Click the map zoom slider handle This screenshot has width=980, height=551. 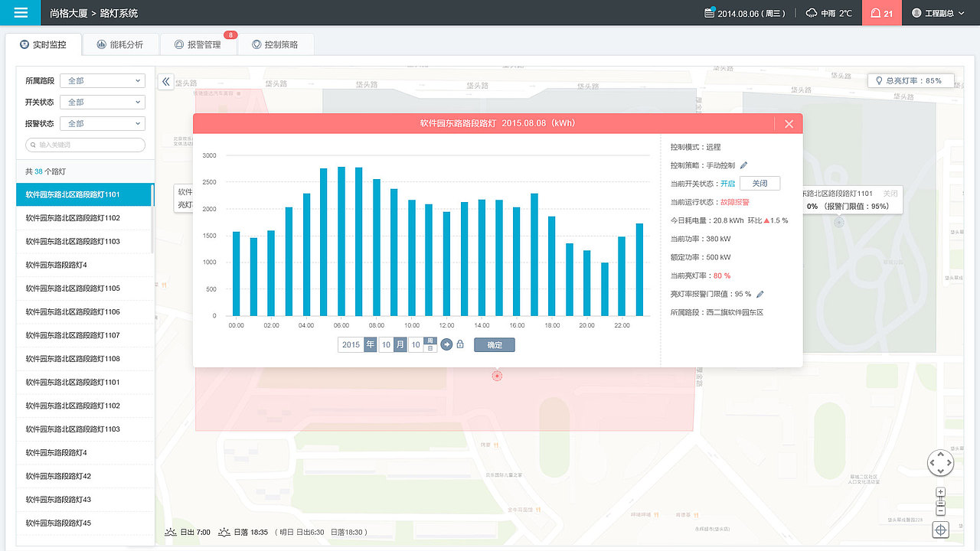(941, 502)
